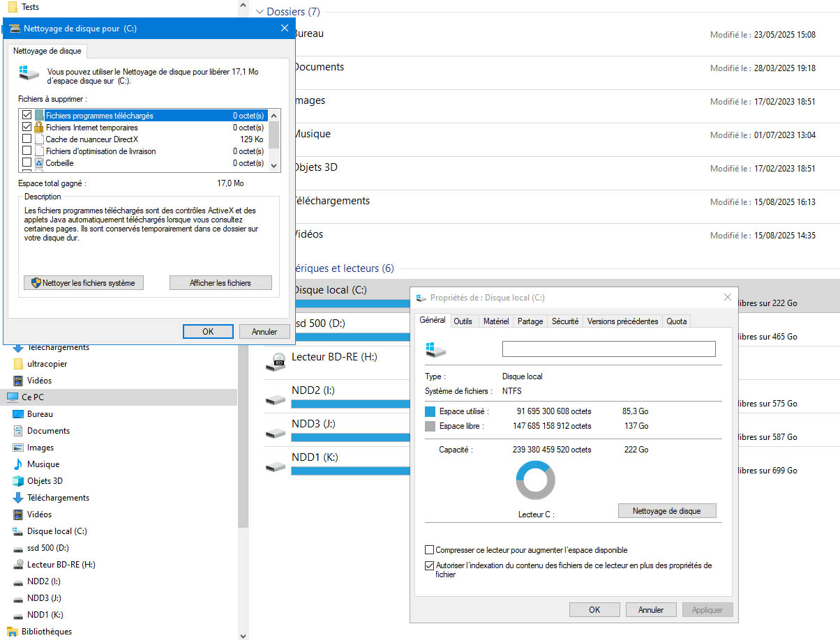
Task: Click the ssd 500 (D:) usage bar
Action: [351, 337]
